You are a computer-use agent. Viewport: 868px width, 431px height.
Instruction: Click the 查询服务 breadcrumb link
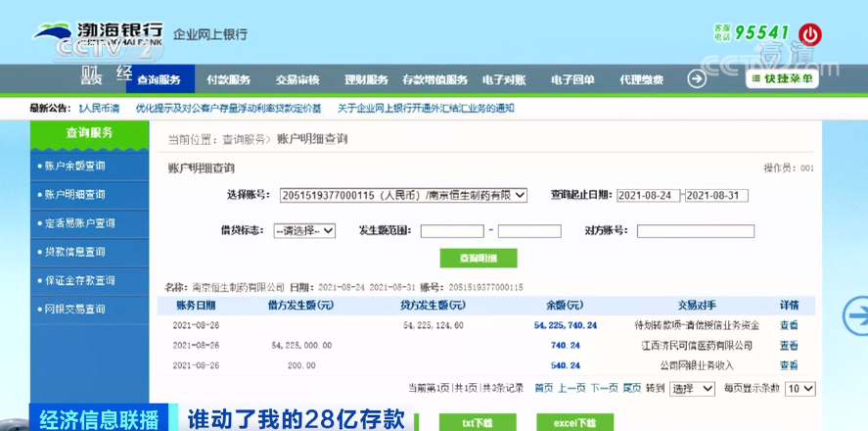tap(244, 140)
